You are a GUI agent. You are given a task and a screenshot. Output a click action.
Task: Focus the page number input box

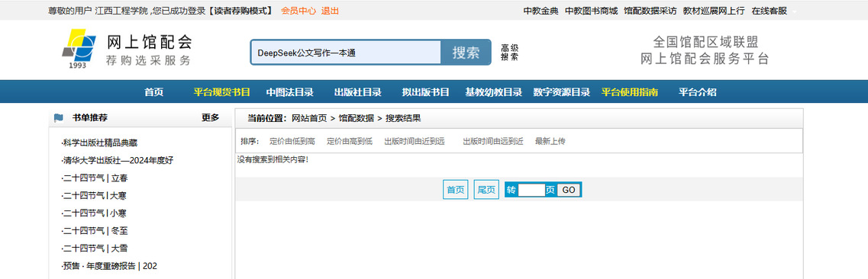click(531, 190)
